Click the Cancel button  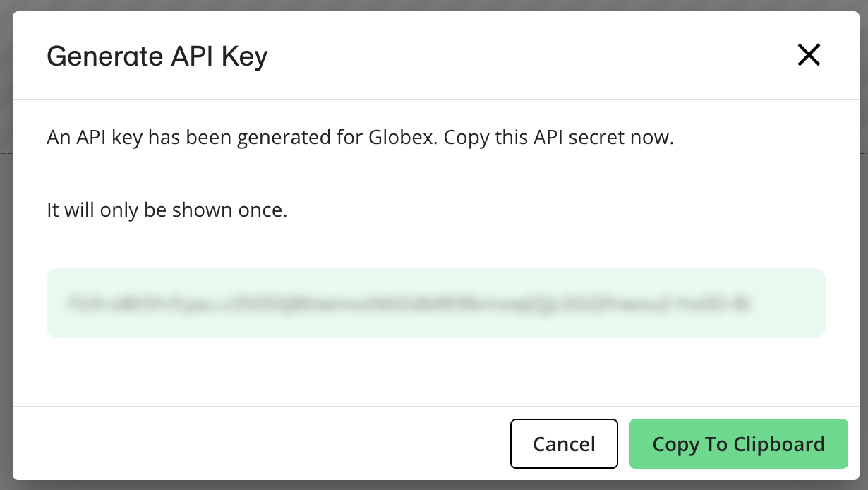(564, 443)
